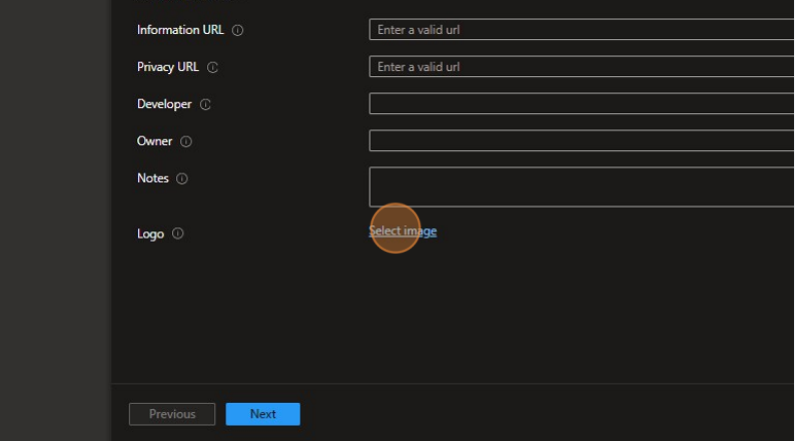Open the Developer field info tooltip icon
This screenshot has height=441, width=795.
click(206, 104)
